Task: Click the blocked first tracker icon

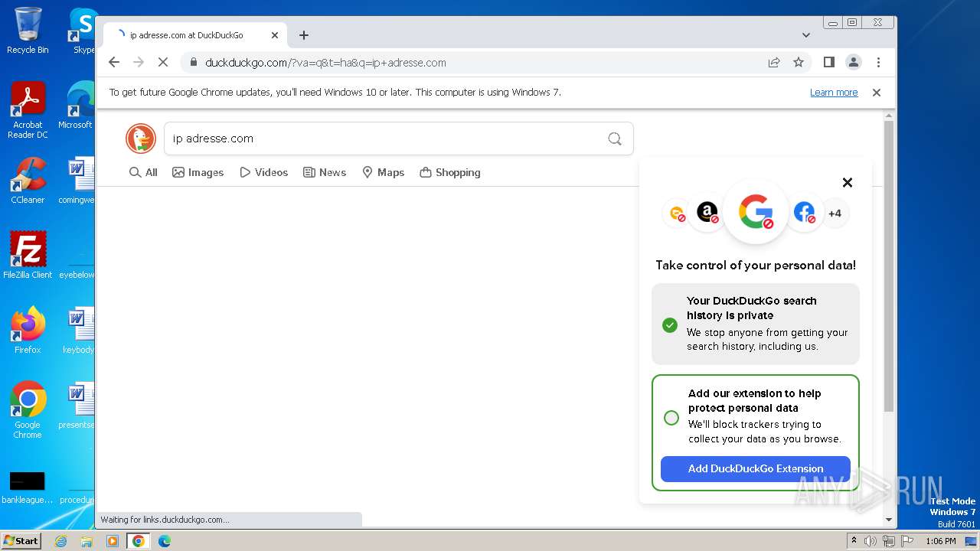Action: [677, 214]
